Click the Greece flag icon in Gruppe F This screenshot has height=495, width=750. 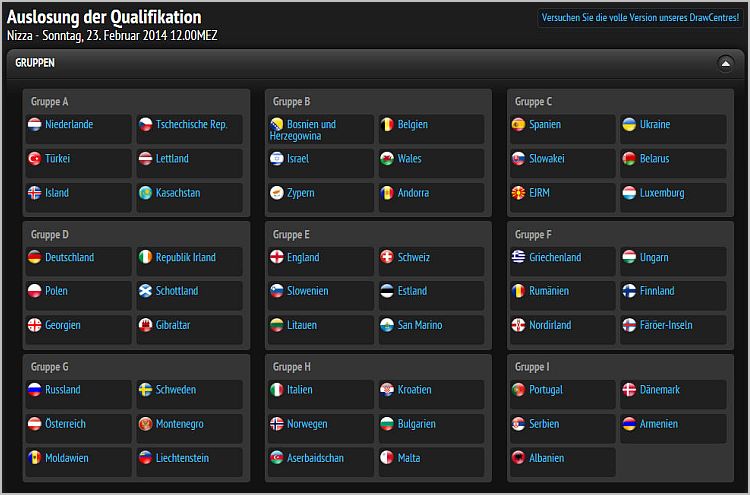[x=518, y=257]
